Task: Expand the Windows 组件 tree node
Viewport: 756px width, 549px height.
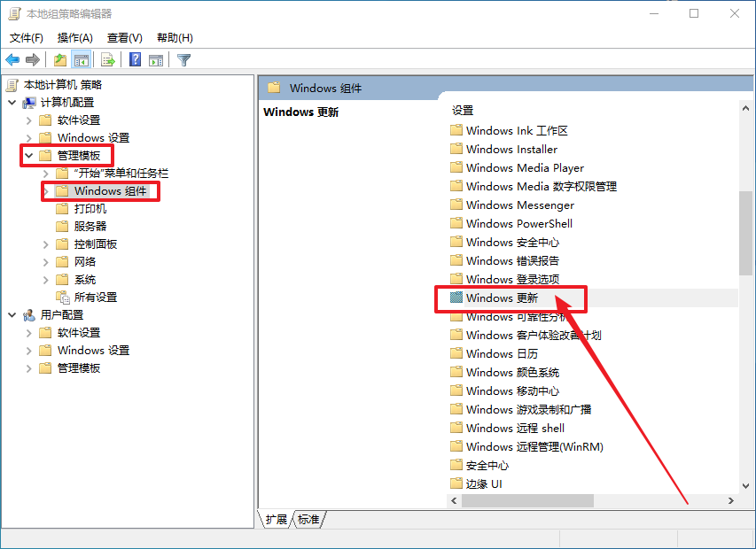Action: [x=46, y=191]
